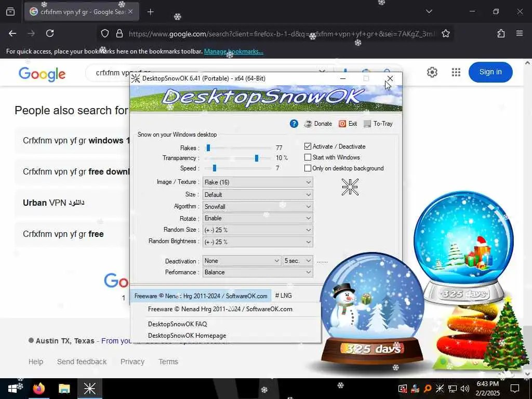Open the Firefox extensions puzzle icon

click(501, 33)
